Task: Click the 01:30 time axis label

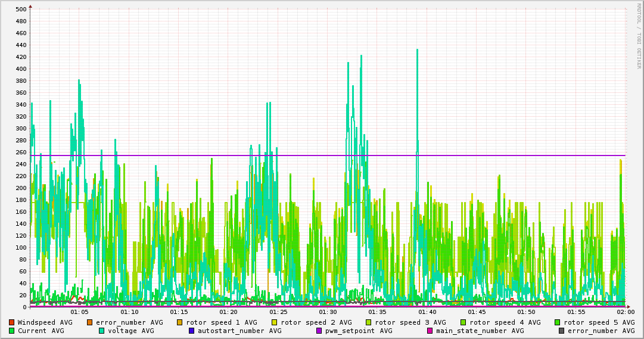Action: point(328,312)
